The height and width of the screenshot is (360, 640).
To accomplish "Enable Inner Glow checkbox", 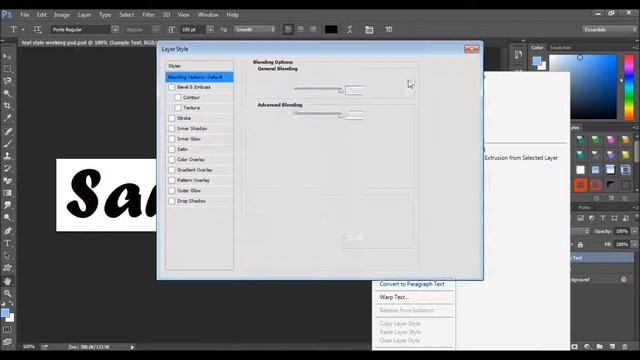I will click(171, 139).
